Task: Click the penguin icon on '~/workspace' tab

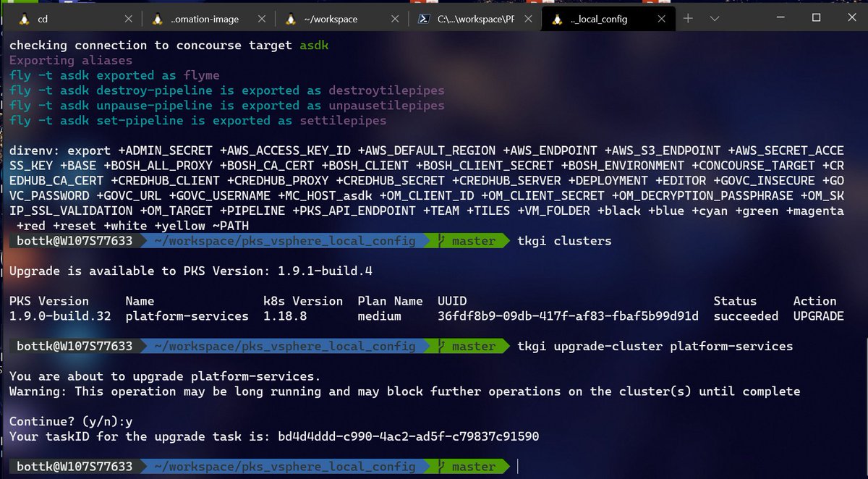Action: pyautogui.click(x=291, y=20)
